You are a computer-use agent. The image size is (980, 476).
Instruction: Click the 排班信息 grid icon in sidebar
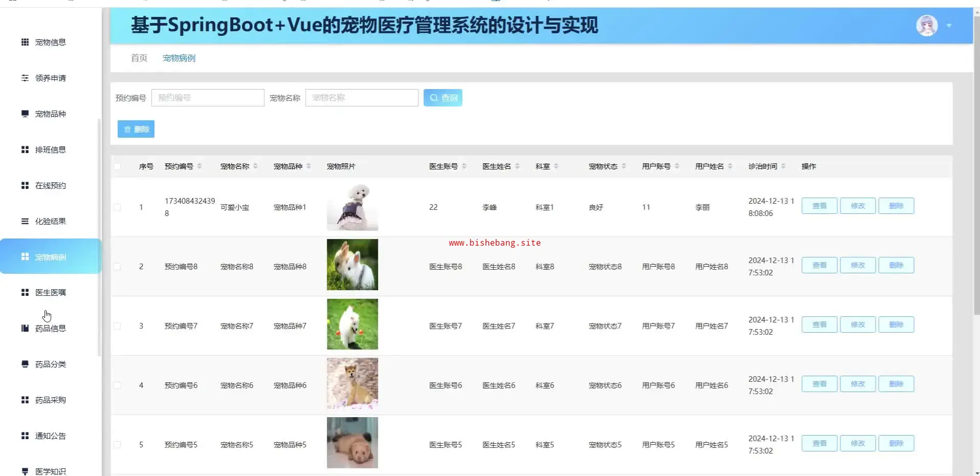tap(25, 149)
